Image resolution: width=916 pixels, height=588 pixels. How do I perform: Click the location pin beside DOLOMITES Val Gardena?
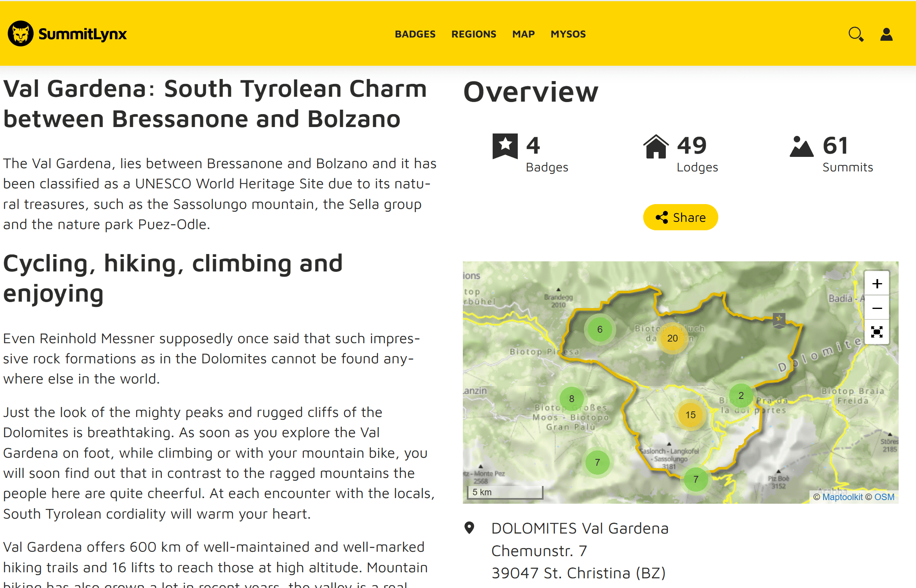click(x=470, y=528)
